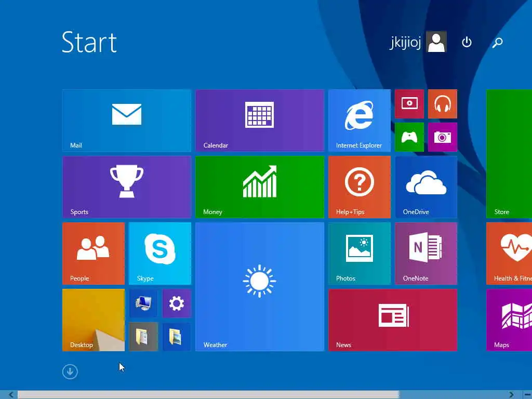
Task: Open This PC computer small tile
Action: 143,303
